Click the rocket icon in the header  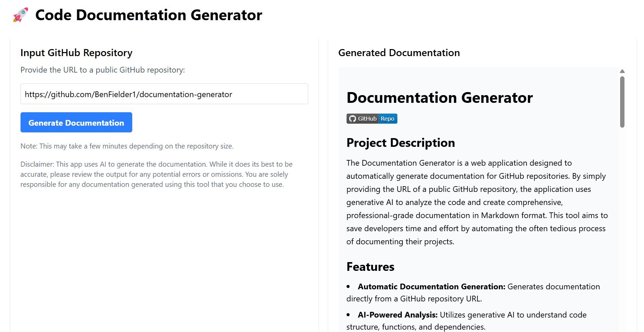(x=20, y=15)
